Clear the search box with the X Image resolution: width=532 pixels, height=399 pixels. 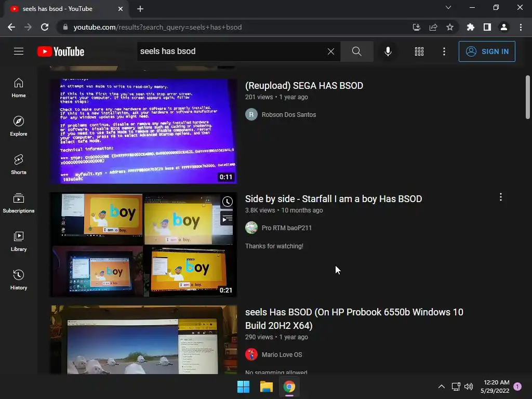[331, 51]
